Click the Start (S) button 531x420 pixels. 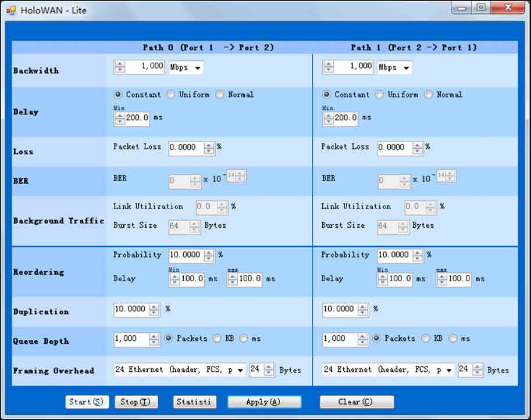(x=87, y=402)
